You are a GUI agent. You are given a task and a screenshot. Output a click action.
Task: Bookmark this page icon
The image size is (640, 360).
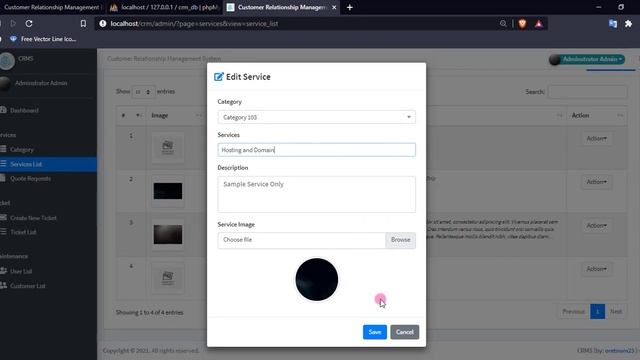coord(83,24)
